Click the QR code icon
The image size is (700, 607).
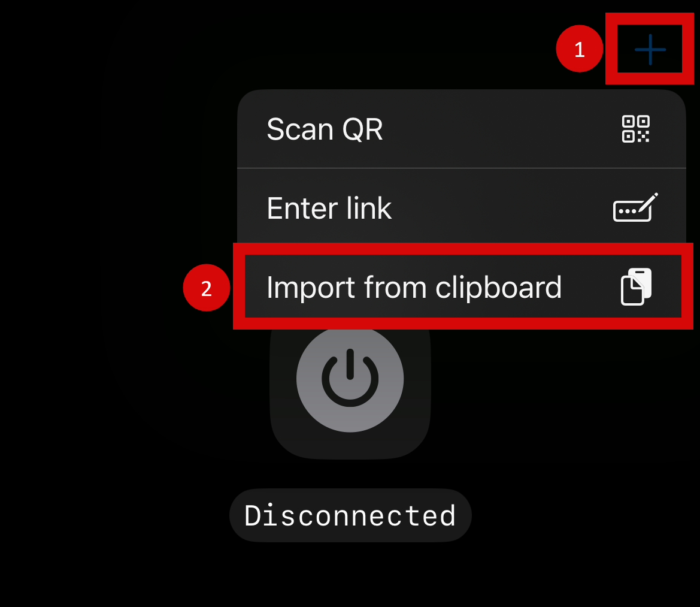[636, 129]
